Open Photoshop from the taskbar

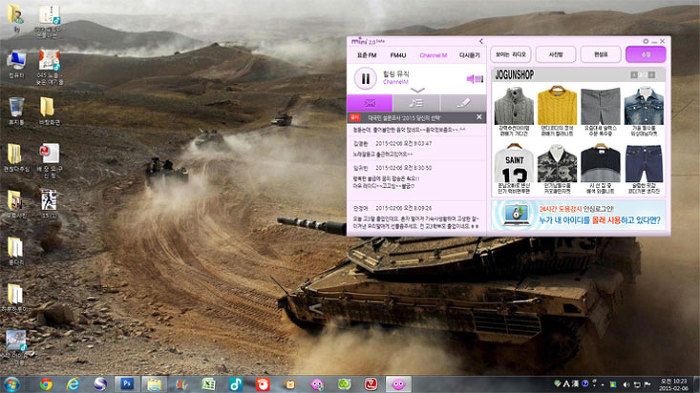coord(127,384)
